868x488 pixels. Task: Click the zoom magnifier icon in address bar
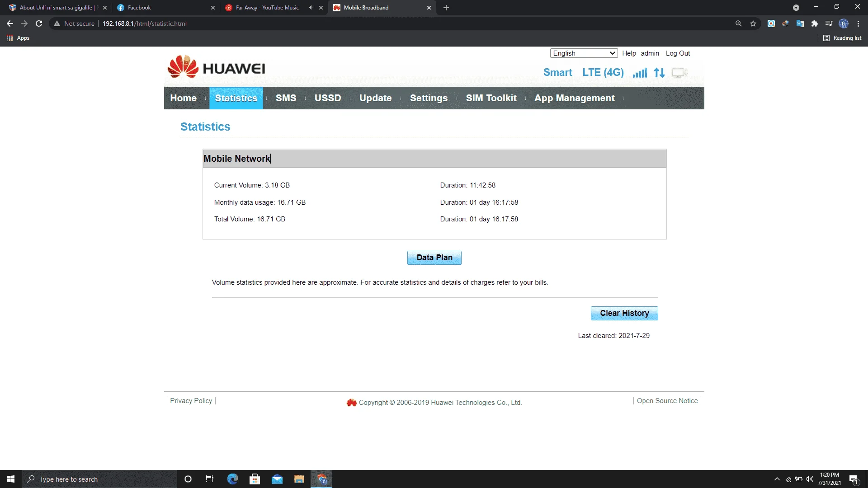739,23
